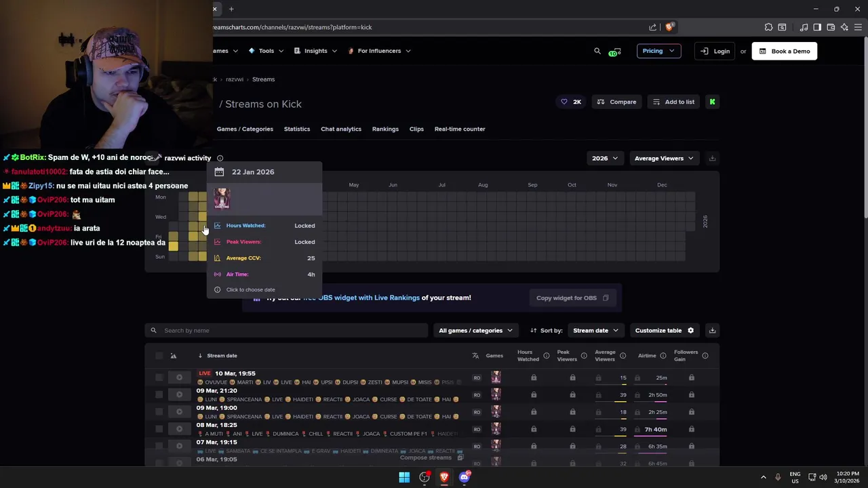Screen dimensions: 868x488
Task: Check the 08 Mar 18:25 stream row
Action: tap(159, 429)
